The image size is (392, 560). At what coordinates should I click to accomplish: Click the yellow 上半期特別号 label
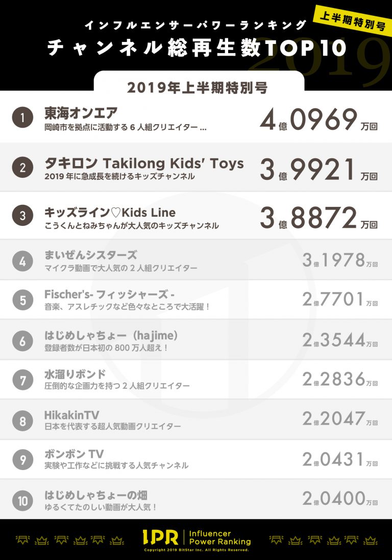(x=352, y=21)
